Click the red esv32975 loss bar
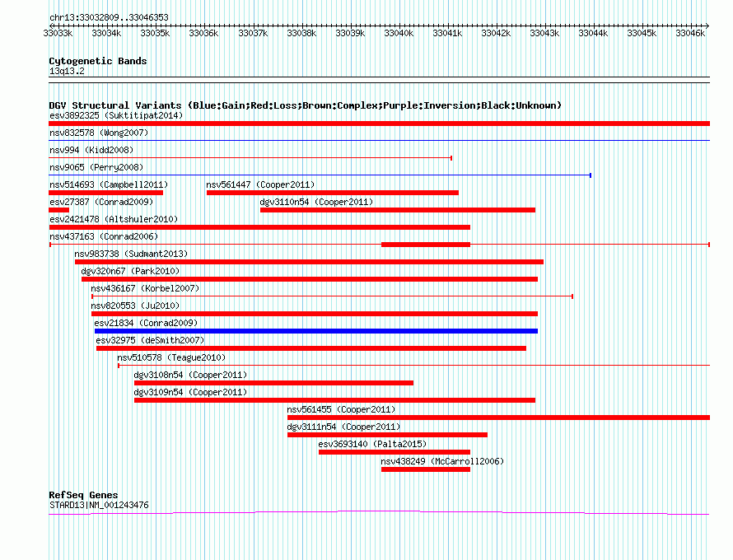The width and height of the screenshot is (733, 560). [311, 348]
